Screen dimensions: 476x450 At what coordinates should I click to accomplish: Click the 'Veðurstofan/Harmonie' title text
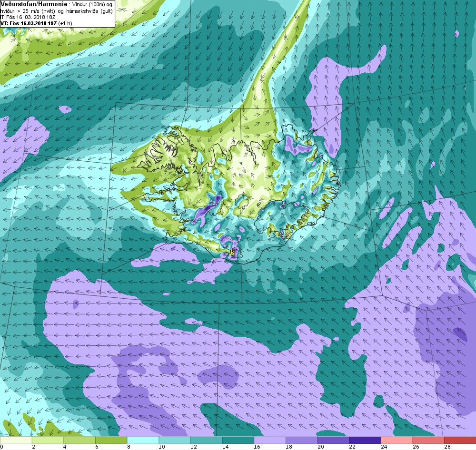point(33,4)
